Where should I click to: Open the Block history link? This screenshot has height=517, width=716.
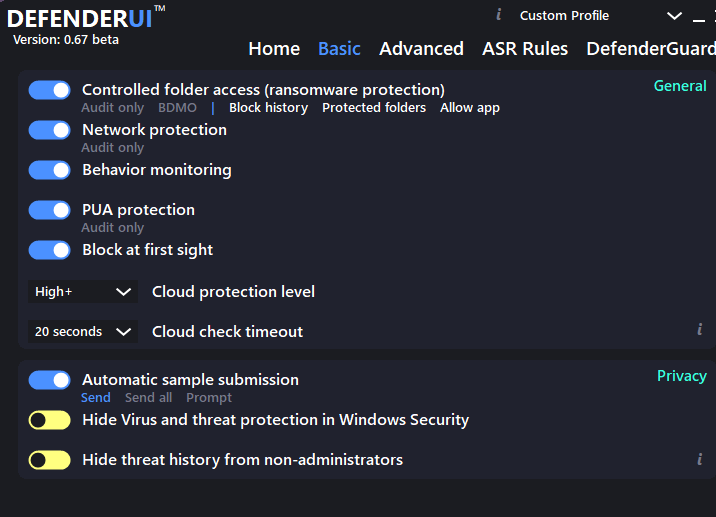[268, 108]
